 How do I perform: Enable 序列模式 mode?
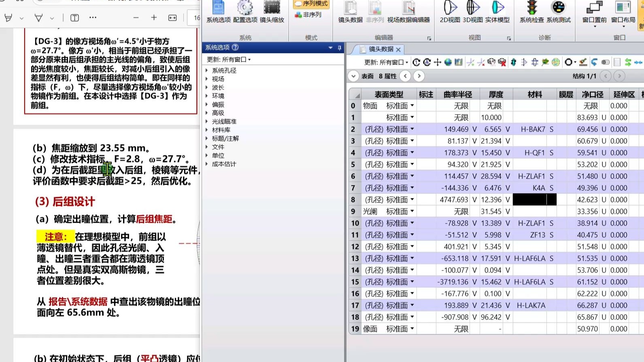pos(311,4)
